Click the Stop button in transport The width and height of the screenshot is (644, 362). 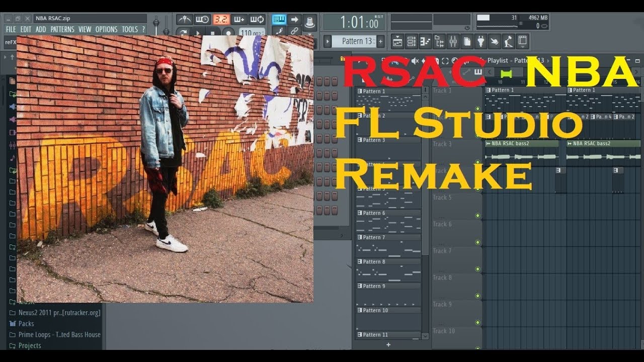pos(212,33)
